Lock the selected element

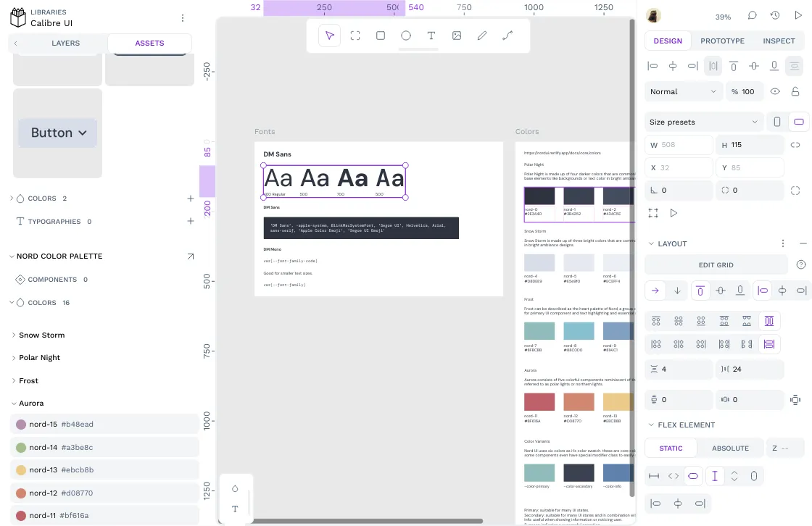click(x=795, y=91)
